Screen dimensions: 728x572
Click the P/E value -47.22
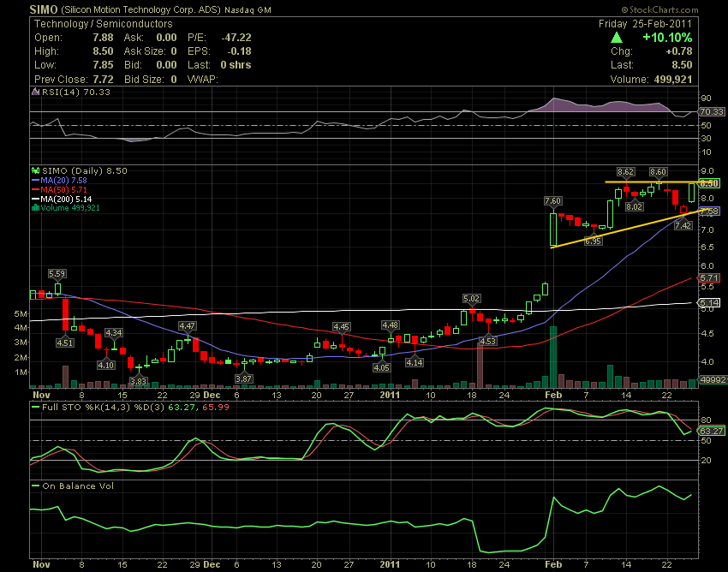pos(236,38)
